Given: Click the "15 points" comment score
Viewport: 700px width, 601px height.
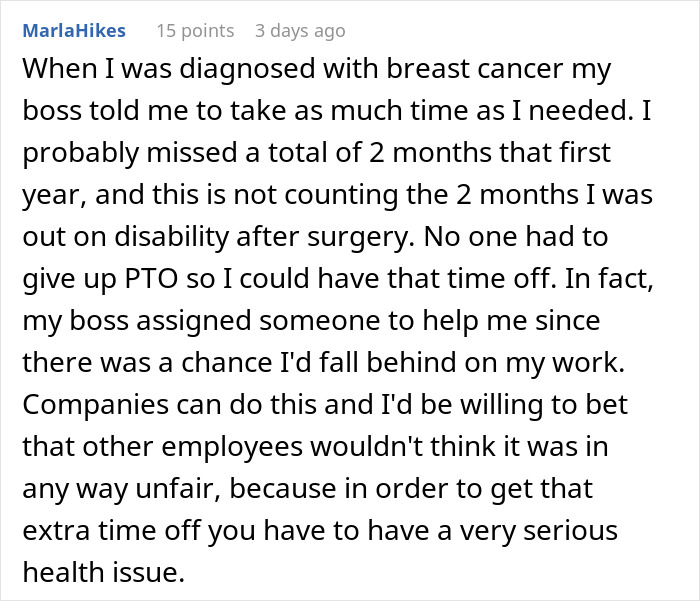Looking at the screenshot, I should pyautogui.click(x=194, y=30).
